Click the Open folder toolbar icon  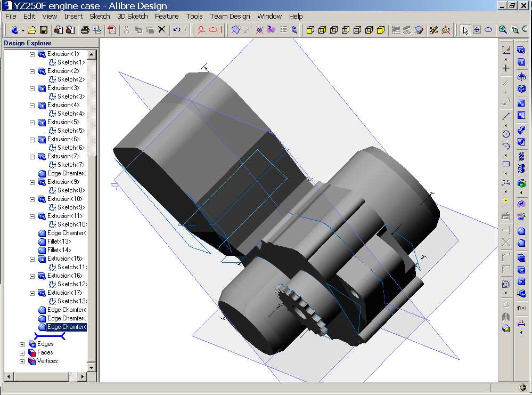pyautogui.click(x=31, y=30)
